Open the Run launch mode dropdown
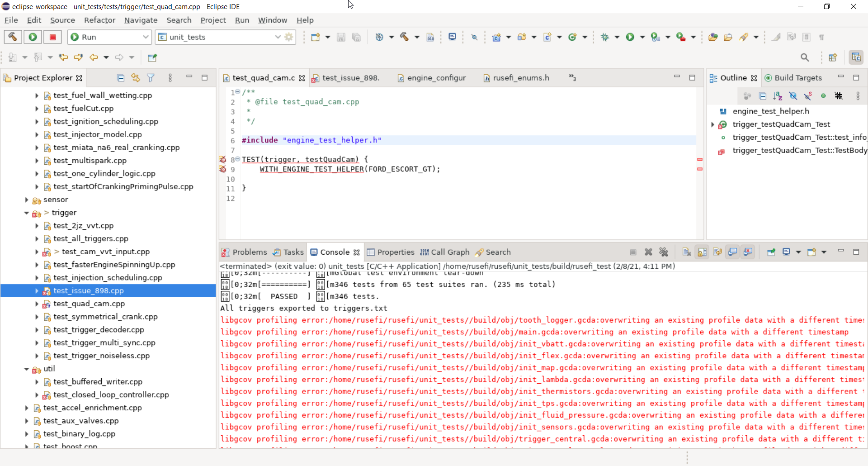This screenshot has width=868, height=466. pyautogui.click(x=146, y=37)
